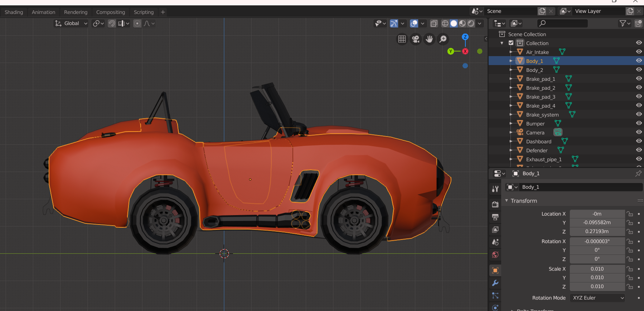Click the snap magnet icon

point(112,24)
